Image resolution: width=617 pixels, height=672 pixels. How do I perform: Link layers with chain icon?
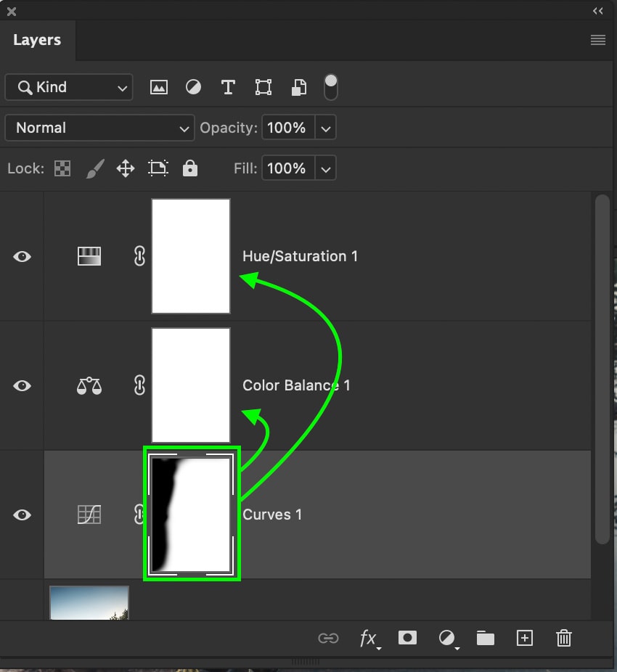328,639
